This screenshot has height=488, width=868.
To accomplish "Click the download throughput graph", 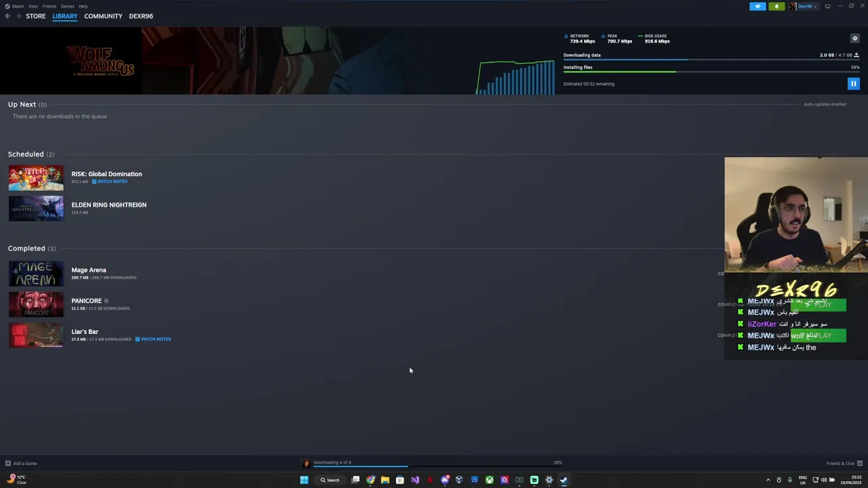I will [x=515, y=77].
